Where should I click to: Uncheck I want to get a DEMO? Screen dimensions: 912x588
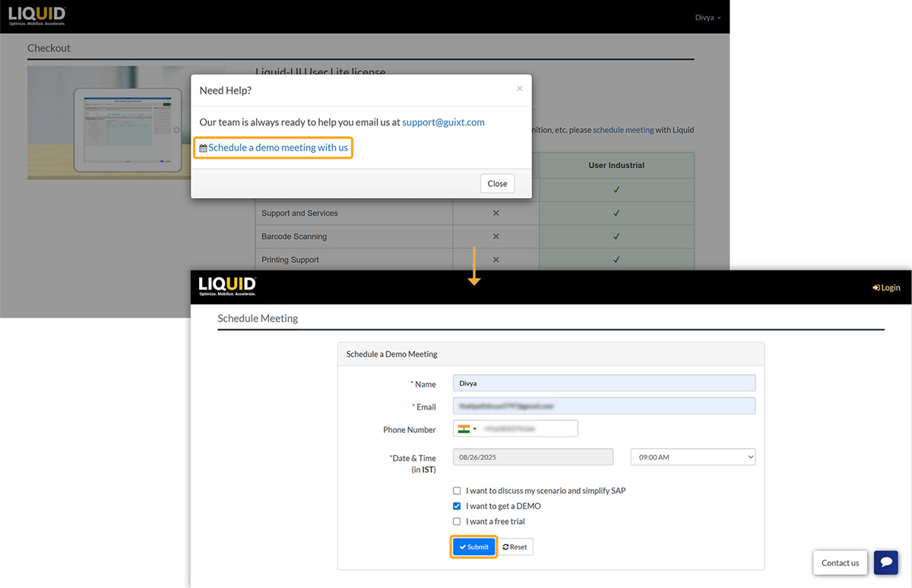click(x=457, y=506)
